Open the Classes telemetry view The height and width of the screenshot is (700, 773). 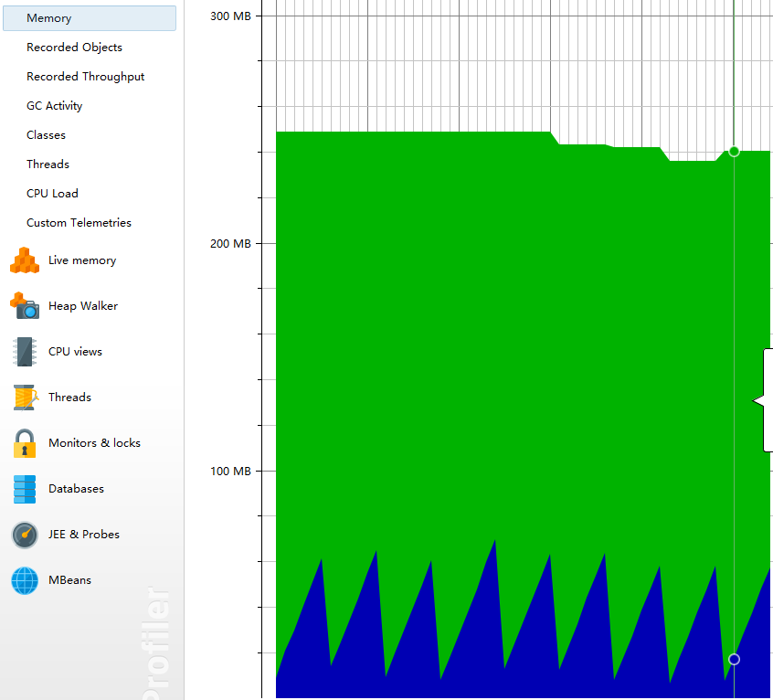click(46, 135)
